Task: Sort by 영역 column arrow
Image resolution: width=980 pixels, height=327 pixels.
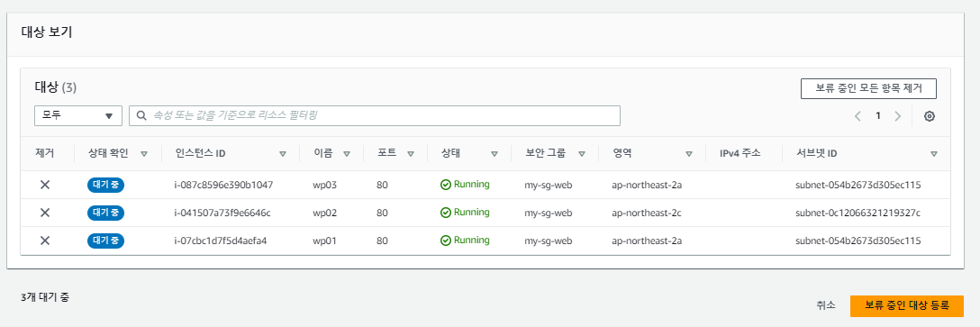Action: [689, 154]
